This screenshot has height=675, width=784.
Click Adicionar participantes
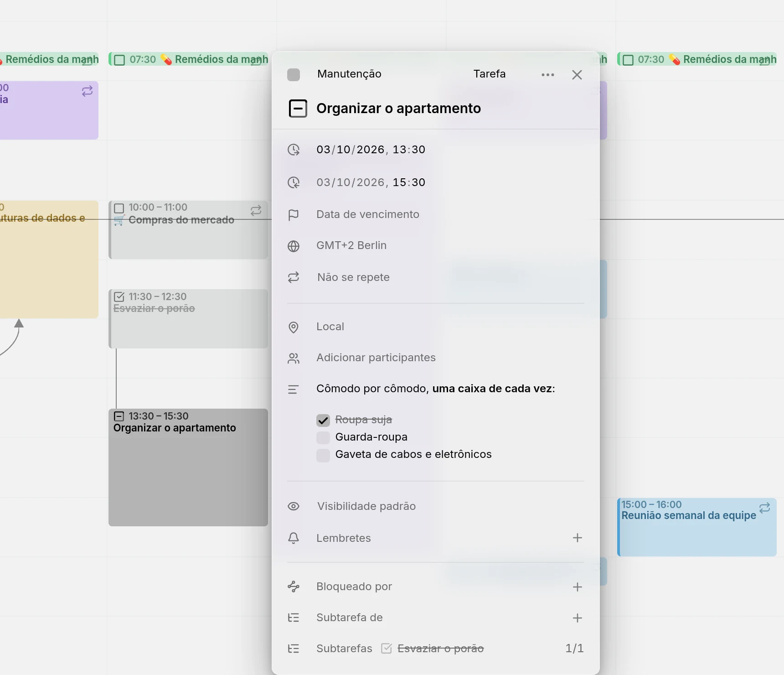(x=376, y=358)
